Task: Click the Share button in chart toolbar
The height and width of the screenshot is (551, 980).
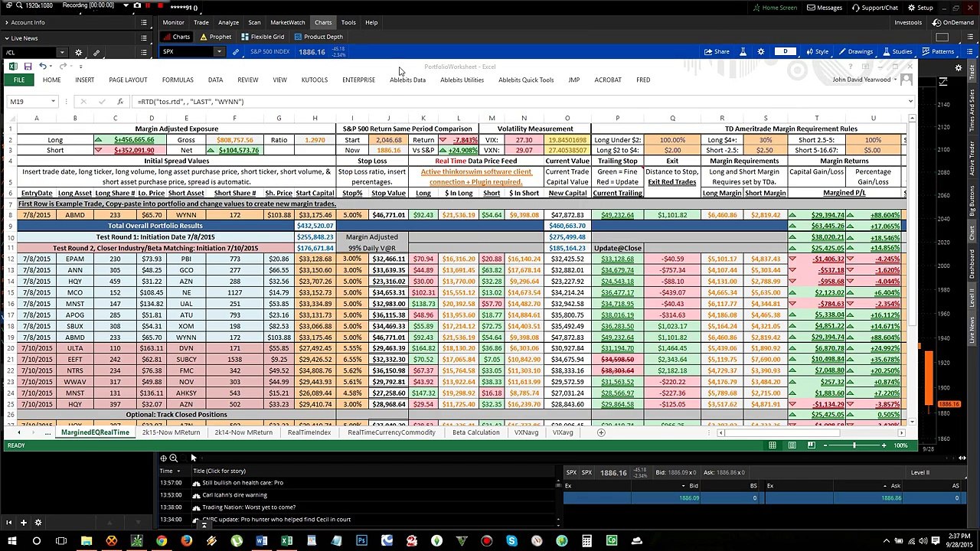Action: click(x=717, y=51)
